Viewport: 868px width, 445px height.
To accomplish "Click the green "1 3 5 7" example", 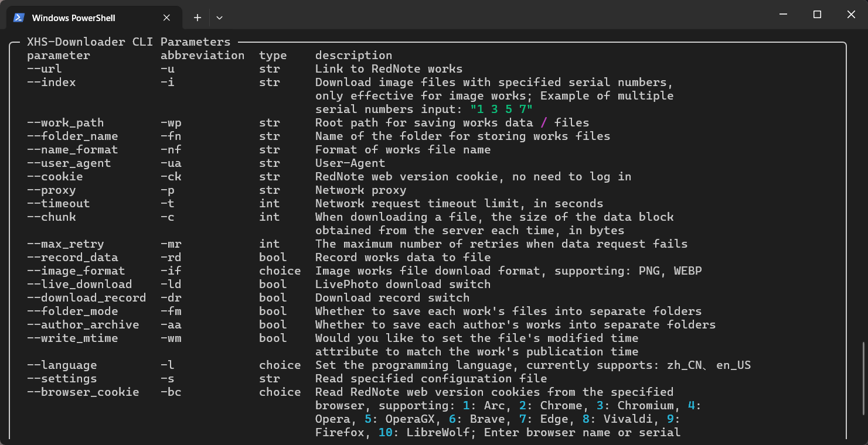I will coord(501,109).
